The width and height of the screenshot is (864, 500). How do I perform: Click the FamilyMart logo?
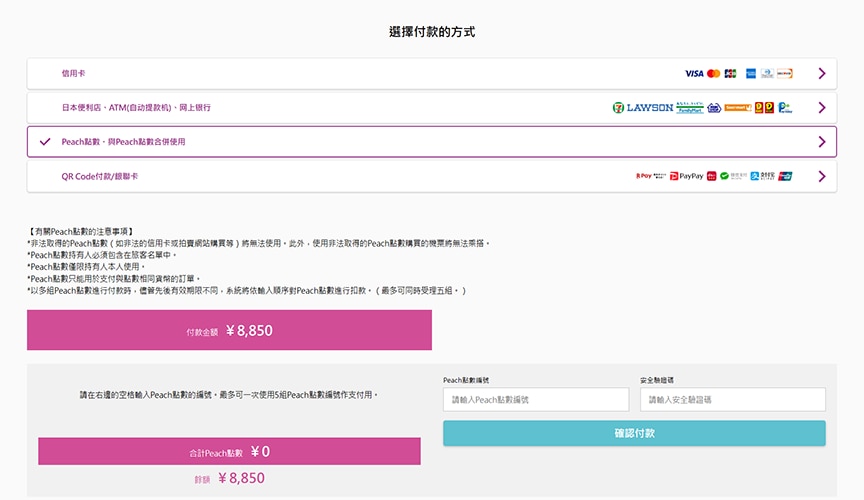click(x=690, y=107)
